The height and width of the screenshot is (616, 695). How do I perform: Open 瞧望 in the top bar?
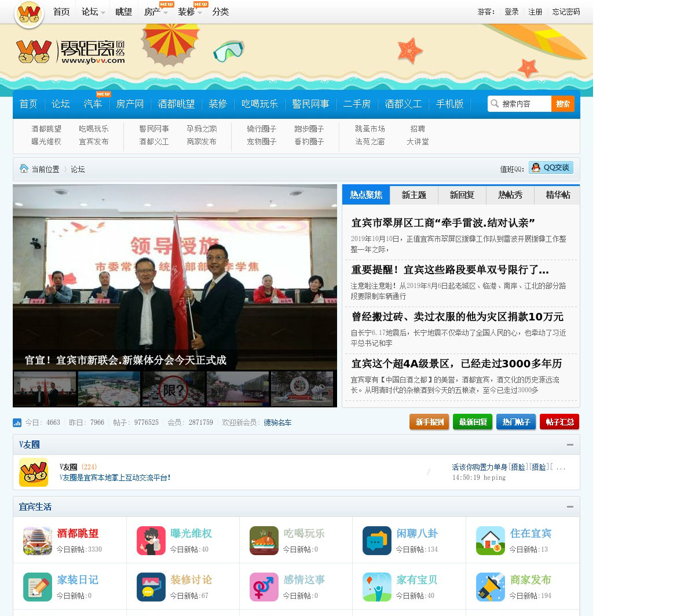[x=123, y=12]
